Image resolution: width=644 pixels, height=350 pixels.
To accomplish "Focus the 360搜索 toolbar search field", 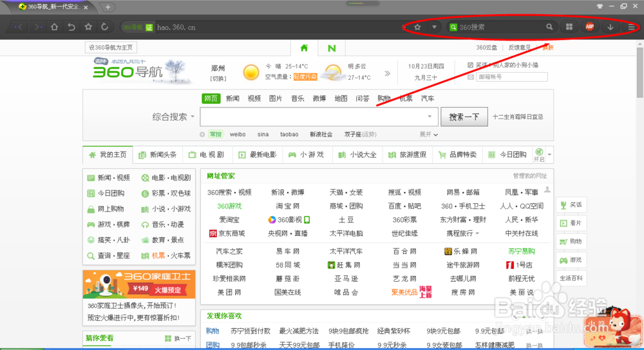I will pos(501,27).
